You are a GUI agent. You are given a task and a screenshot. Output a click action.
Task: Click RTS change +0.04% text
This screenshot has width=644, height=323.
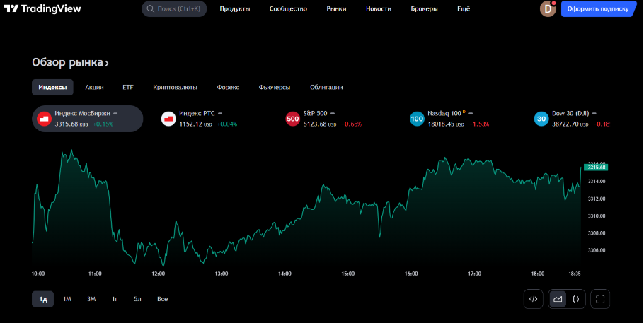click(x=227, y=124)
